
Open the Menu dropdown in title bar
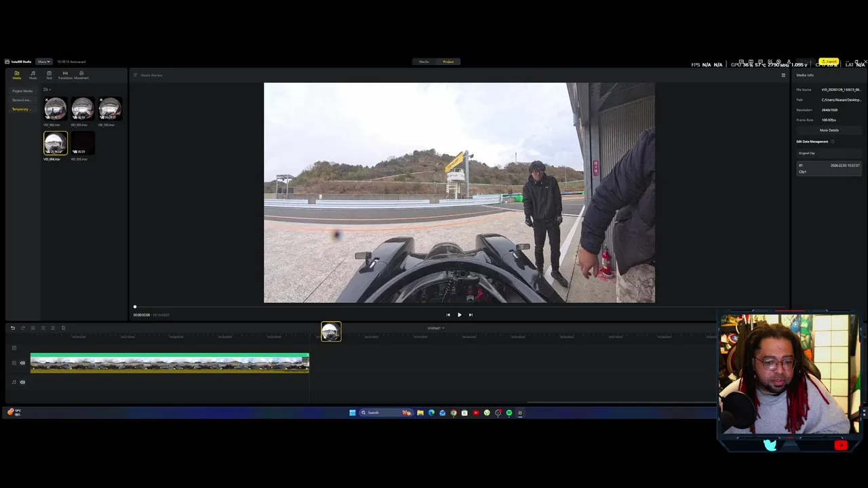point(44,62)
